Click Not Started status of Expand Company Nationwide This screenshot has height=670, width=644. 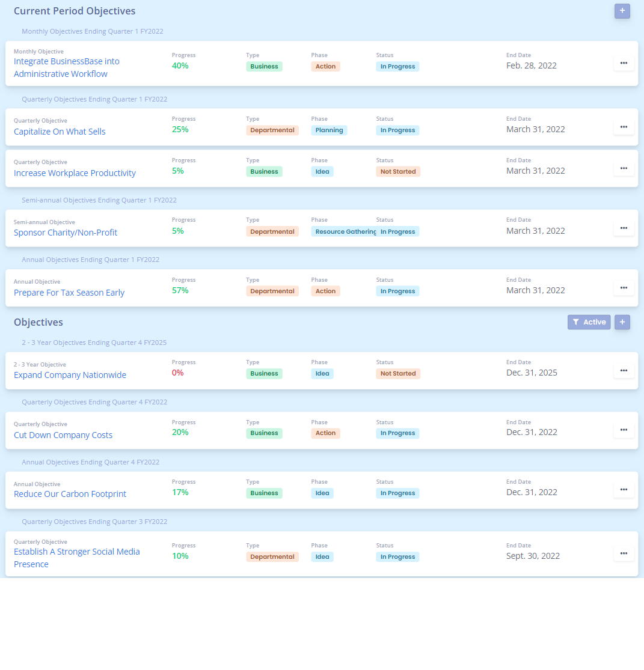(x=397, y=373)
